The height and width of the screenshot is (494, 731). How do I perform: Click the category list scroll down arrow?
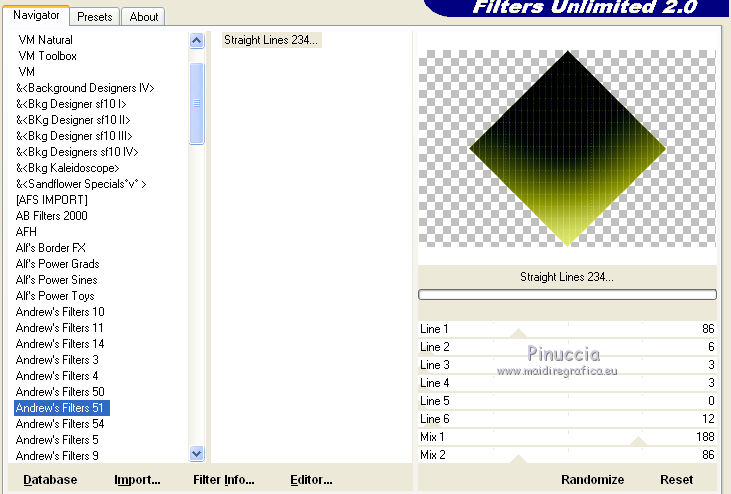point(197,453)
